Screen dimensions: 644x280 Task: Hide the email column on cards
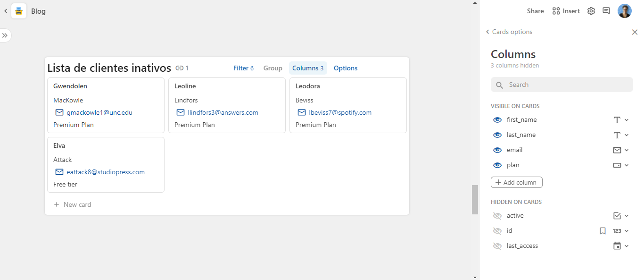(497, 150)
